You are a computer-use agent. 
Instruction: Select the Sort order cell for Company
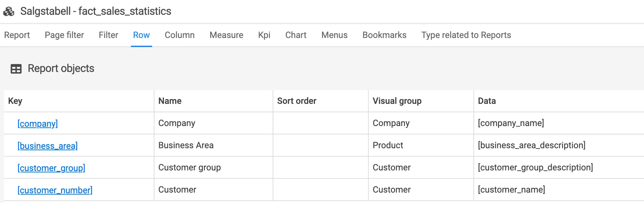point(320,123)
